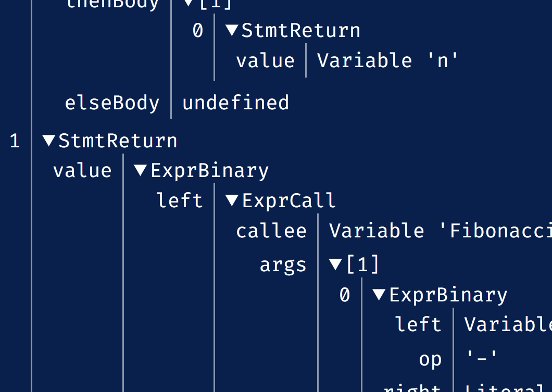Click the left label beside ExprCall
This screenshot has width=552, height=392.
[x=180, y=200]
